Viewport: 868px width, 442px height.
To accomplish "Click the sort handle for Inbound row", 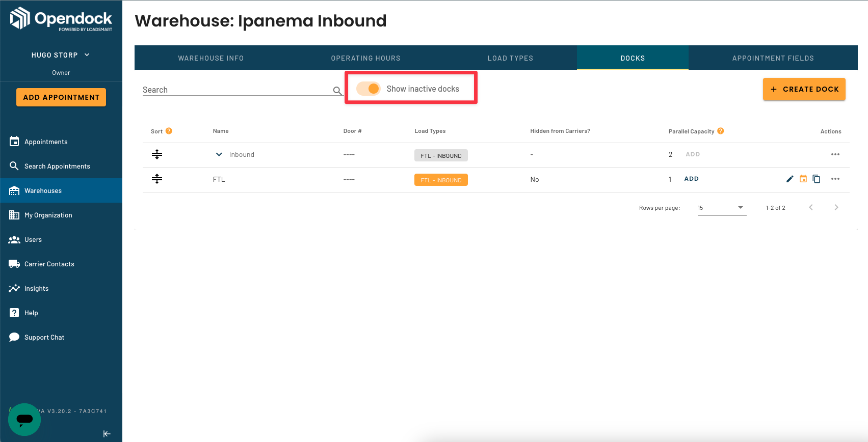I will coord(157,154).
